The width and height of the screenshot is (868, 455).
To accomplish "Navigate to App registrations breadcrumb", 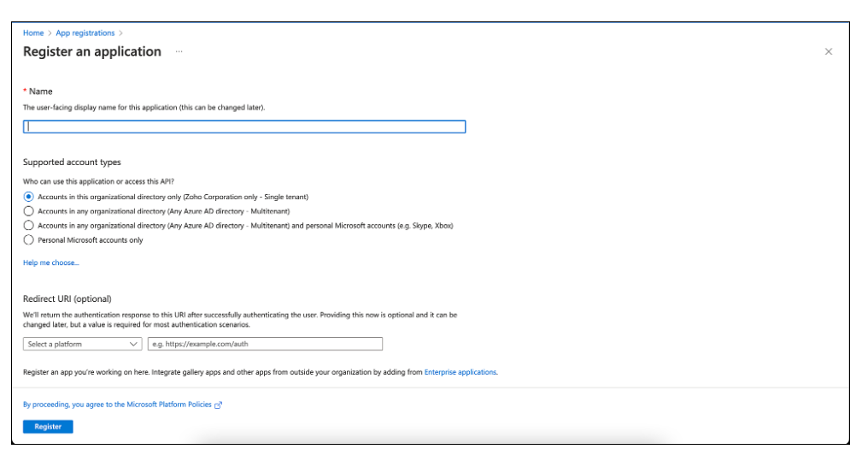I will click(85, 33).
